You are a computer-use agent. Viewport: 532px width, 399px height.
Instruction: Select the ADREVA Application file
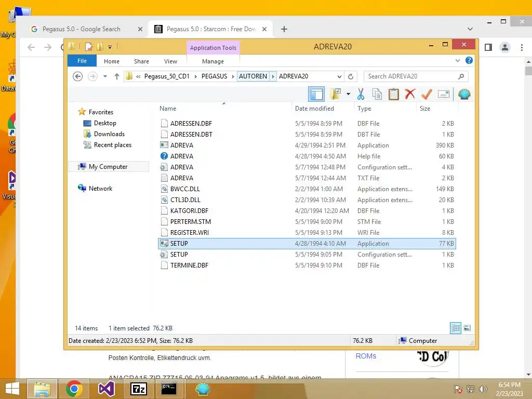[x=307, y=145]
